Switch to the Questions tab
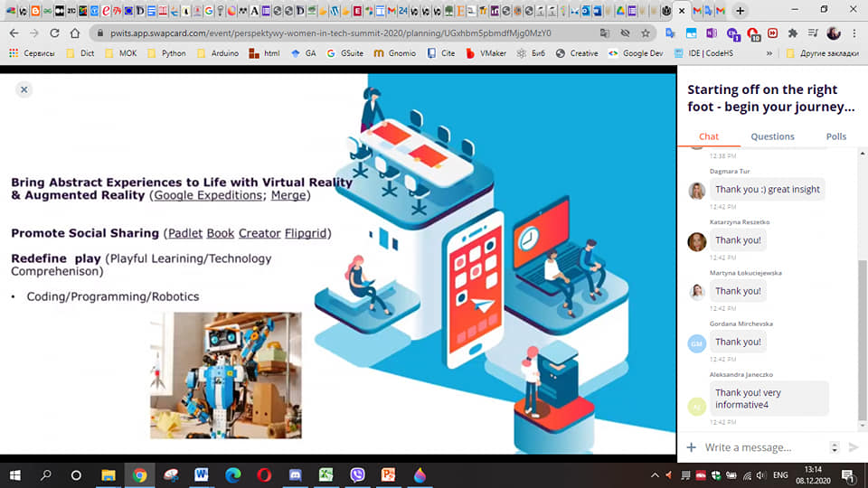This screenshot has height=488, width=868. pos(772,136)
